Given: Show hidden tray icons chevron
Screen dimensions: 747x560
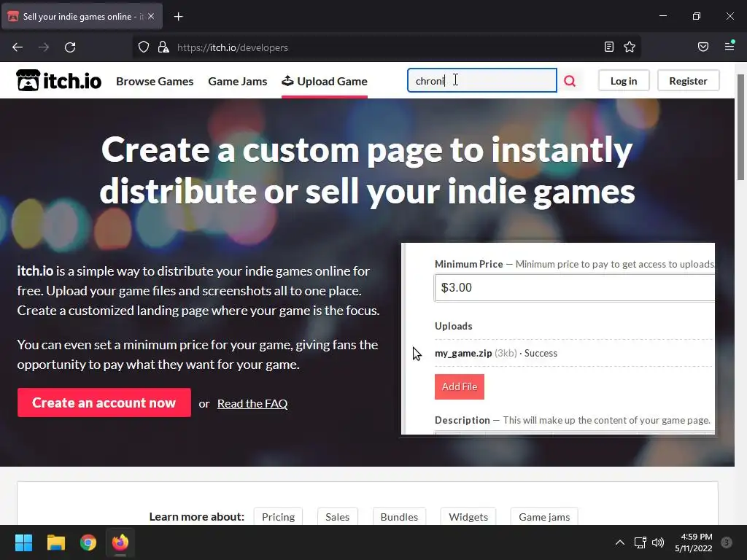Looking at the screenshot, I should tap(619, 542).
